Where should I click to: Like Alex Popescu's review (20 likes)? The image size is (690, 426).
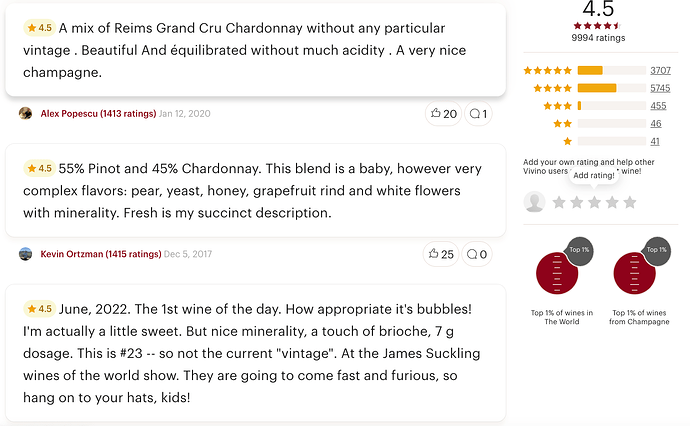(x=443, y=114)
